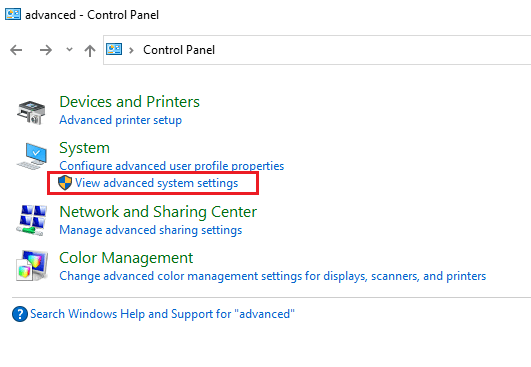Open the Devices and Printers icon
The height and width of the screenshot is (367, 531).
coord(31,112)
